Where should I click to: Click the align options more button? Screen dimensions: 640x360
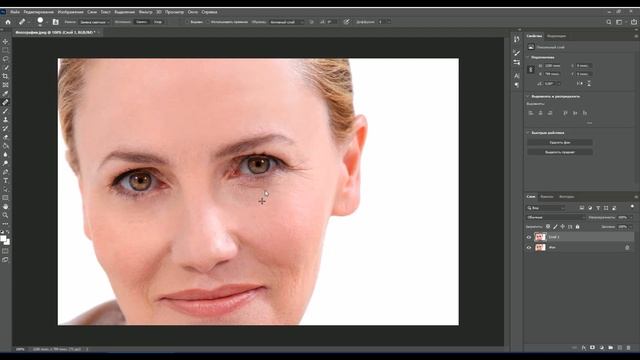(589, 123)
